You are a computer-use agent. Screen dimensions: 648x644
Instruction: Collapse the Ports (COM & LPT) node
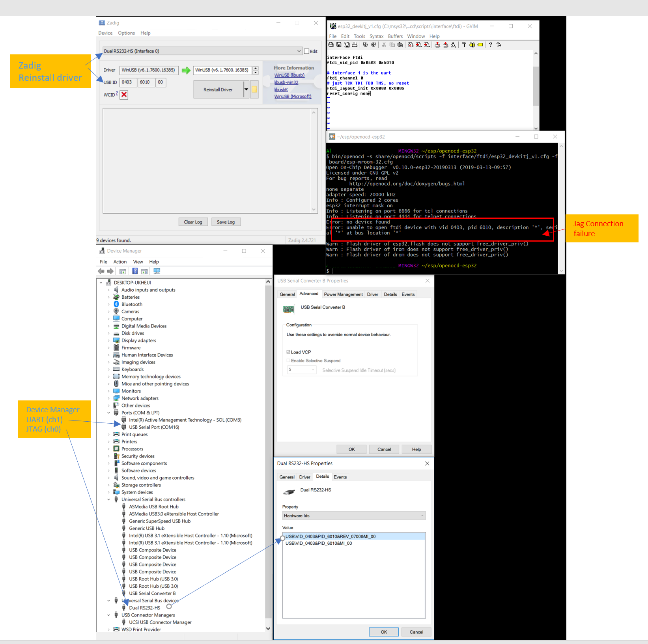click(x=109, y=413)
